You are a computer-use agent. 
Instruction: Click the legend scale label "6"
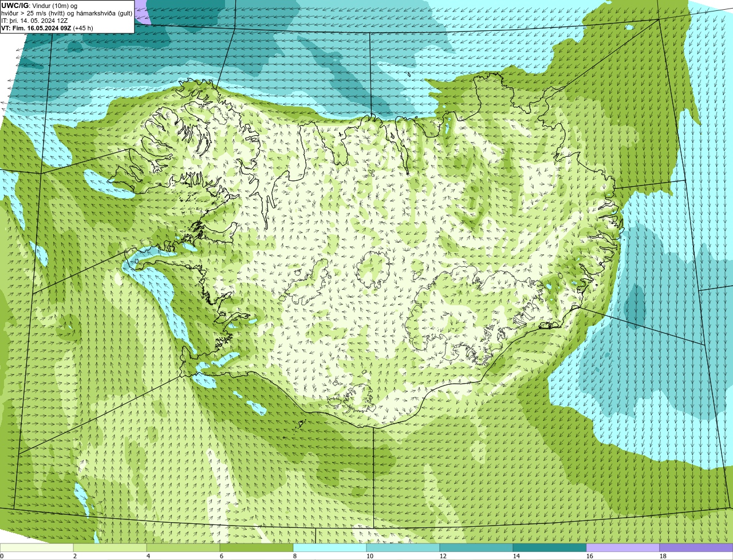pyautogui.click(x=222, y=556)
